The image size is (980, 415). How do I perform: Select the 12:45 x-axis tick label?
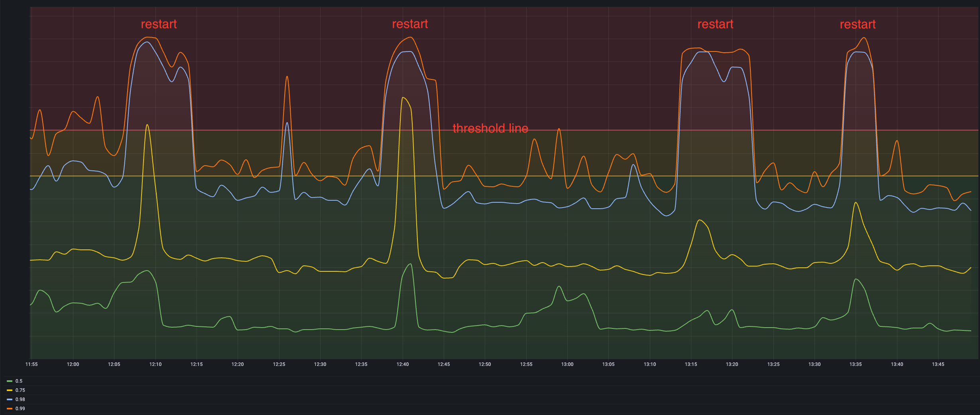click(444, 364)
